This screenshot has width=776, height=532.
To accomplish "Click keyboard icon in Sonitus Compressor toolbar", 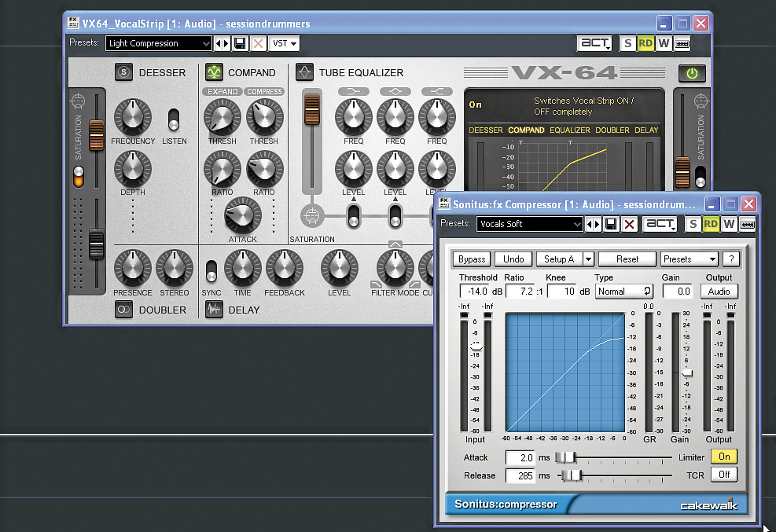I will coord(747,225).
